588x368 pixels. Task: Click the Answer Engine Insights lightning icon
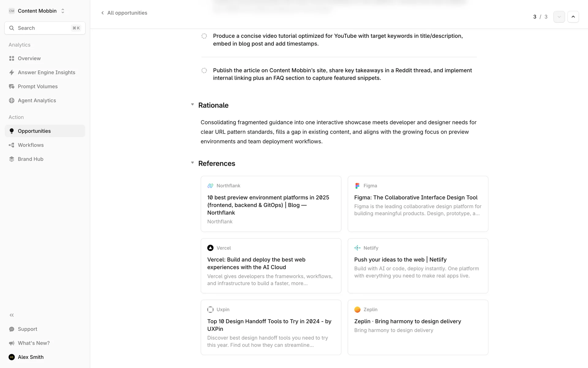[12, 72]
